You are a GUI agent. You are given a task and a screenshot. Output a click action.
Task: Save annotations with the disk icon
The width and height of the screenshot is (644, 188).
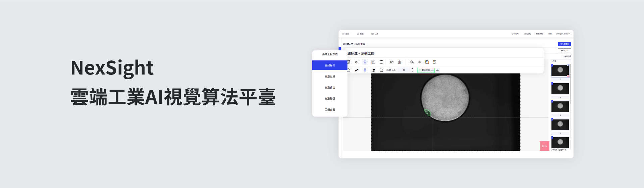(x=427, y=62)
